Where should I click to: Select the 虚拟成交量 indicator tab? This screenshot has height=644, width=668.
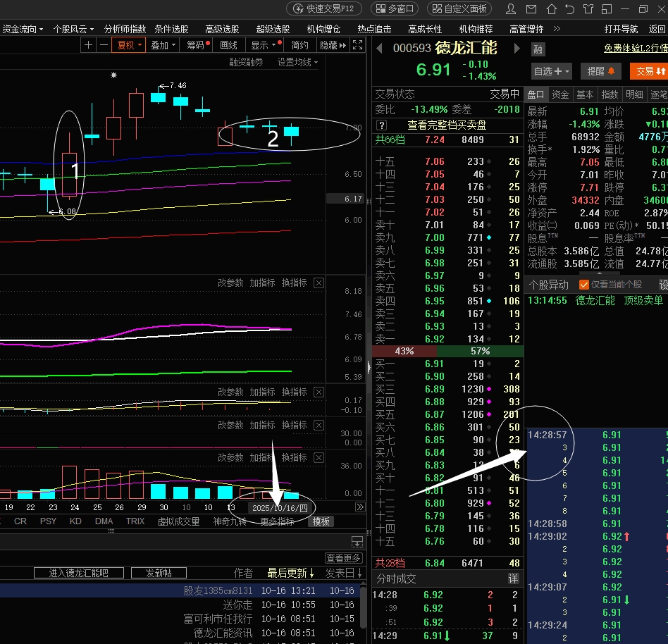point(178,522)
